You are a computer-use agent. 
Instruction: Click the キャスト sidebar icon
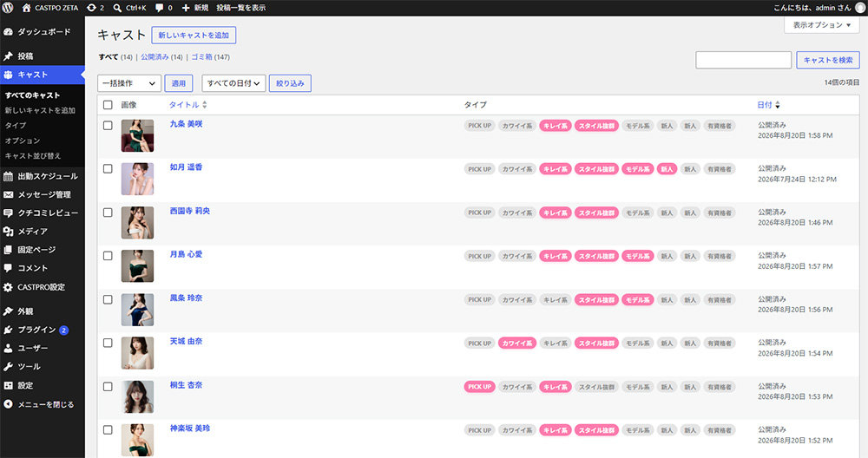[x=8, y=75]
